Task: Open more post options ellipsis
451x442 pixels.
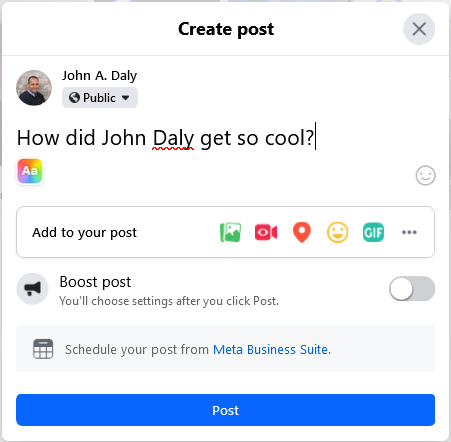Action: [x=409, y=232]
